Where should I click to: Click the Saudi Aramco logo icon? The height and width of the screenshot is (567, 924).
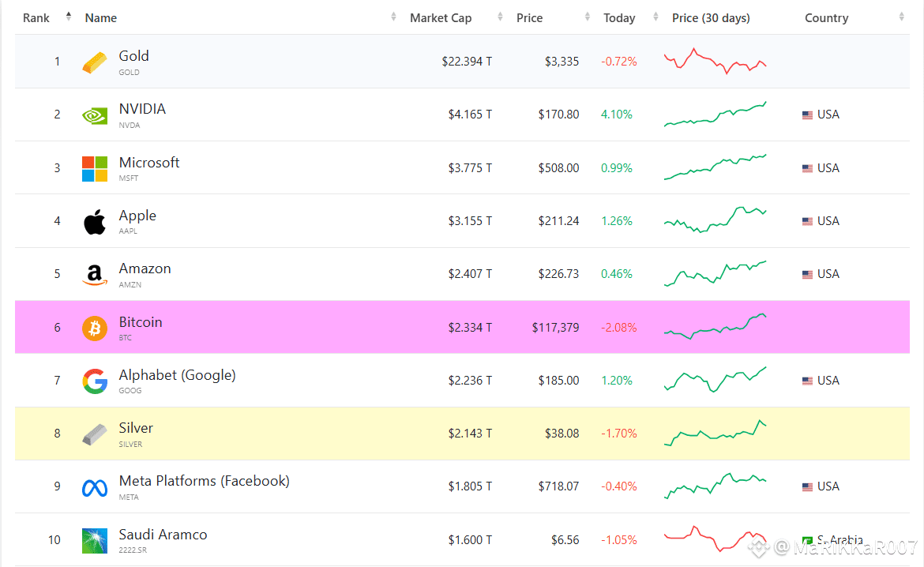click(x=94, y=540)
